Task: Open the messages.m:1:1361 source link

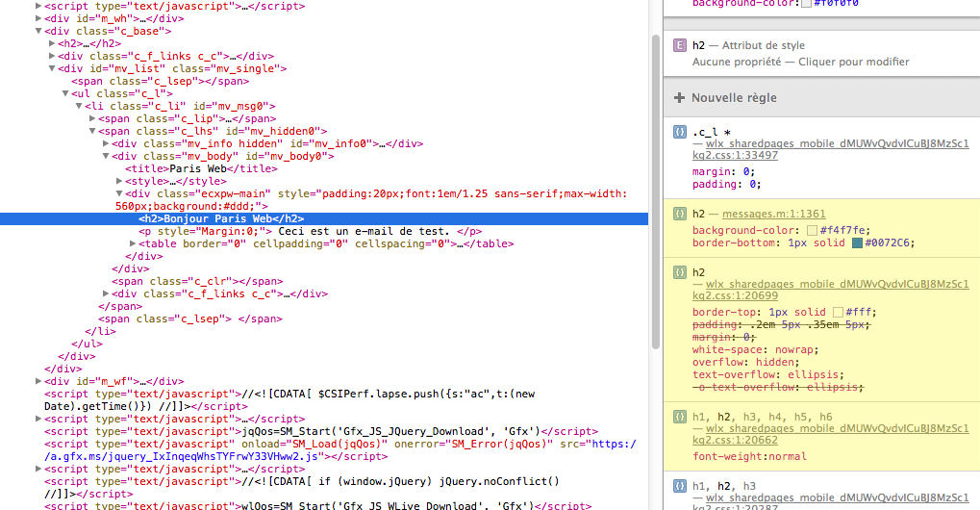Action: coord(774,214)
